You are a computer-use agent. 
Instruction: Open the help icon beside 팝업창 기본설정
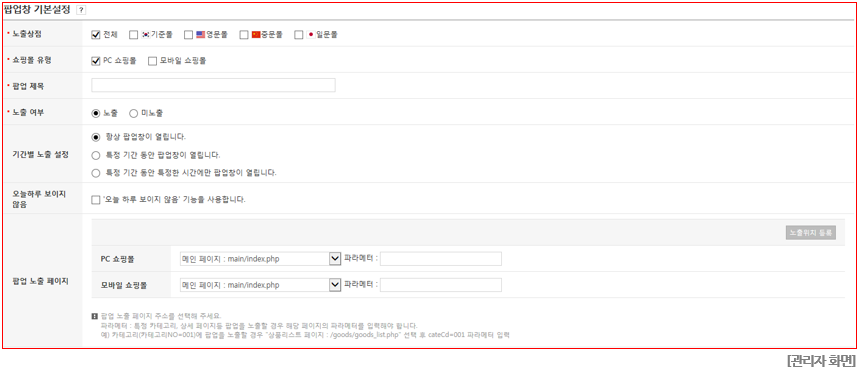pyautogui.click(x=81, y=10)
